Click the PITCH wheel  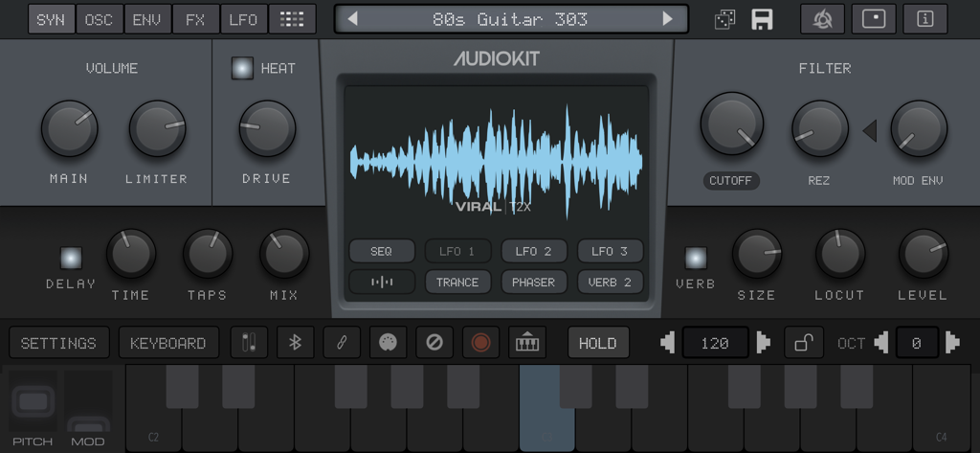(33, 401)
